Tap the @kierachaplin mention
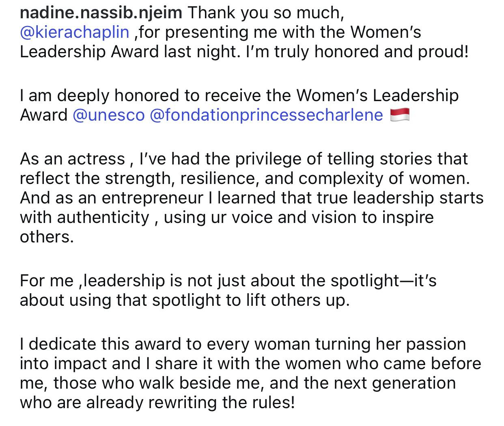The width and height of the screenshot is (504, 426). click(74, 32)
